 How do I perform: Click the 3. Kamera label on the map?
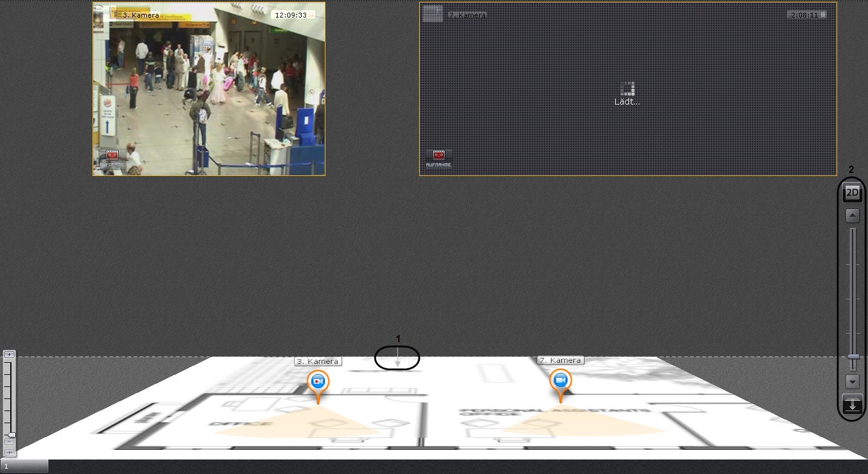click(318, 362)
